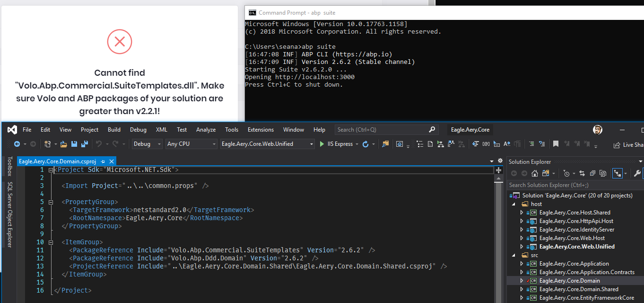Open the Extensions menu
This screenshot has height=303, width=644.
click(x=261, y=130)
